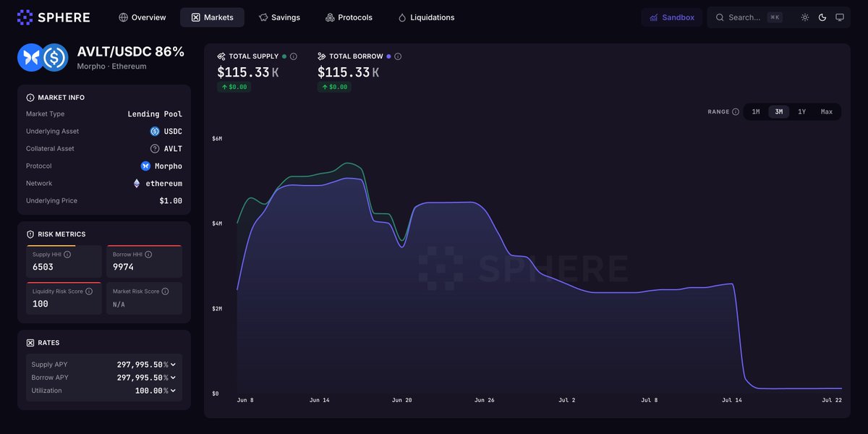Click the Lending Pool market type
This screenshot has height=434, width=868.
(155, 114)
